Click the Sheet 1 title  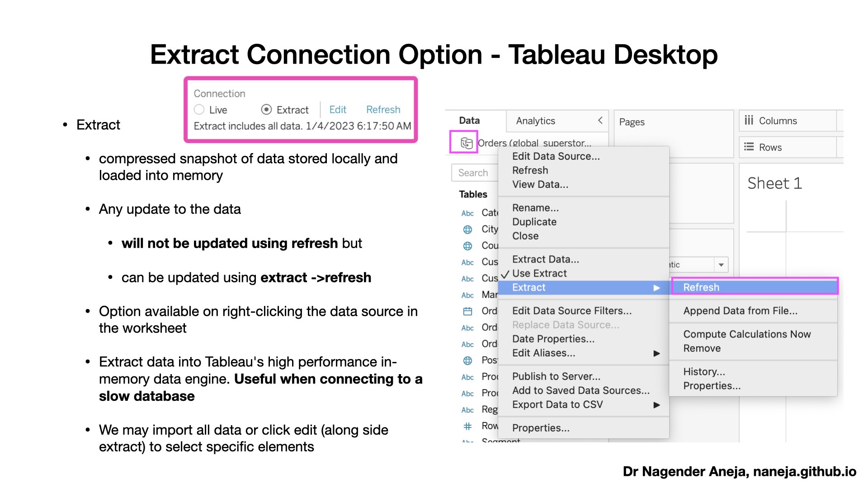pos(774,183)
